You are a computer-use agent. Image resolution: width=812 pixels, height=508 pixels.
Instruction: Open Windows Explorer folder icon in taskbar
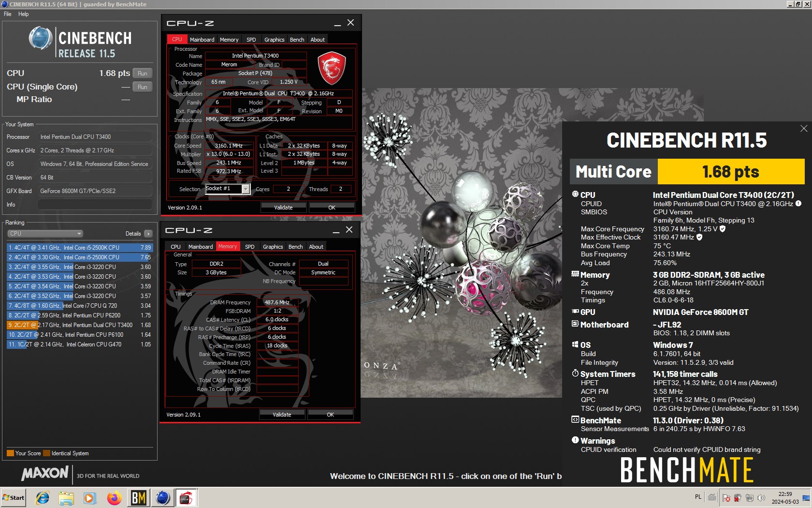66,498
